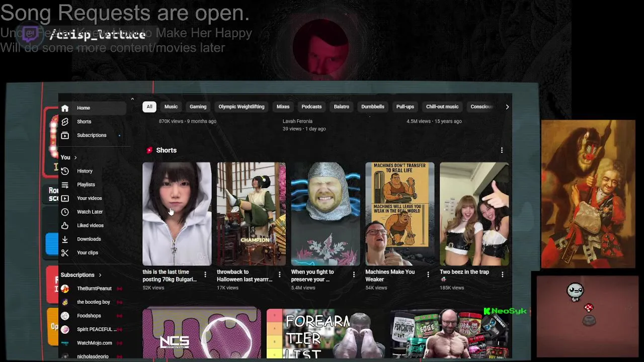This screenshot has width=644, height=362.
Task: Open the supplements tubs video thumbnail
Action: tap(450, 334)
